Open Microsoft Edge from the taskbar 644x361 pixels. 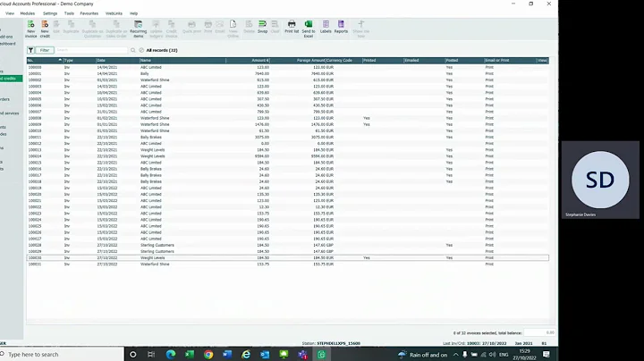(x=171, y=355)
